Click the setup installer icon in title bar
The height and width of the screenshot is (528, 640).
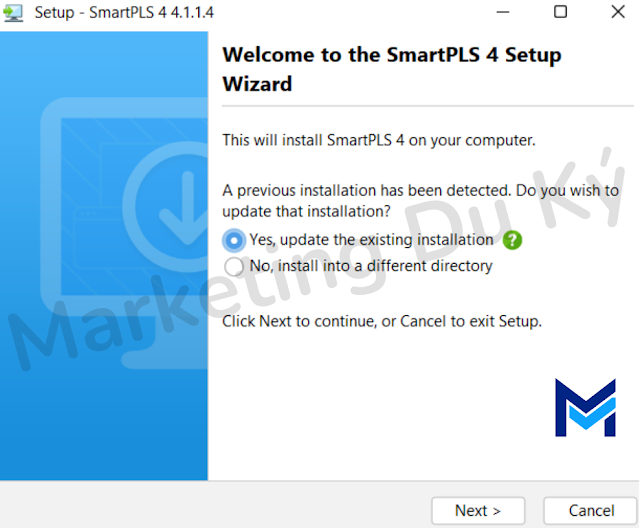[13, 13]
